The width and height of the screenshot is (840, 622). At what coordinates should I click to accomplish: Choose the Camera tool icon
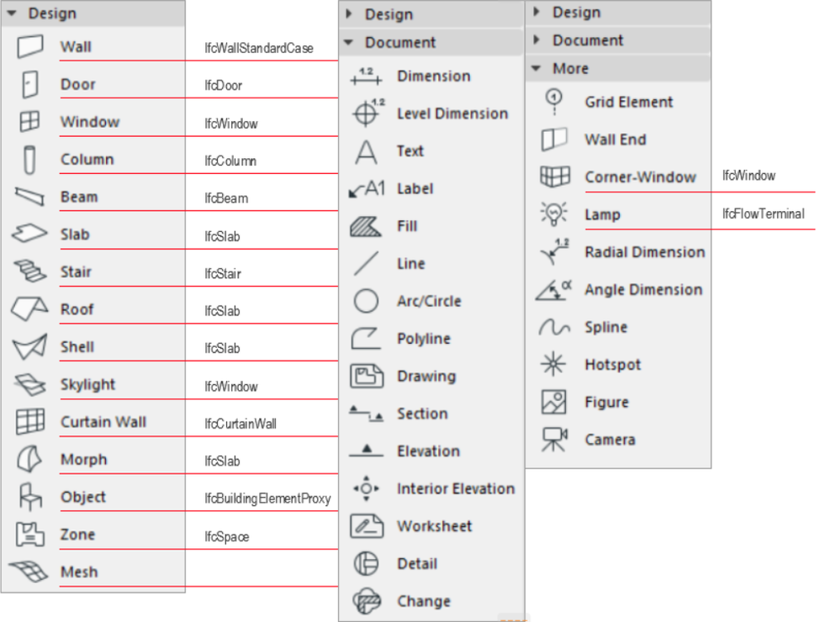pos(554,440)
